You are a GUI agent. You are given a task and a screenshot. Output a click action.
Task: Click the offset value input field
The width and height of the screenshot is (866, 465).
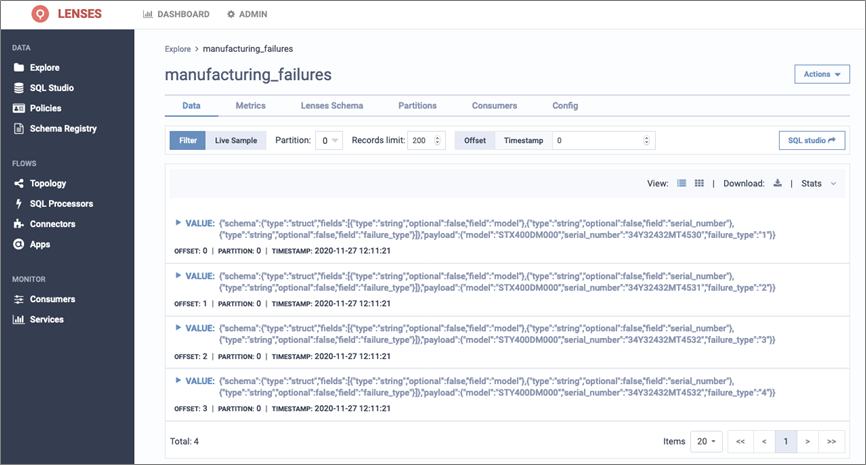[600, 140]
